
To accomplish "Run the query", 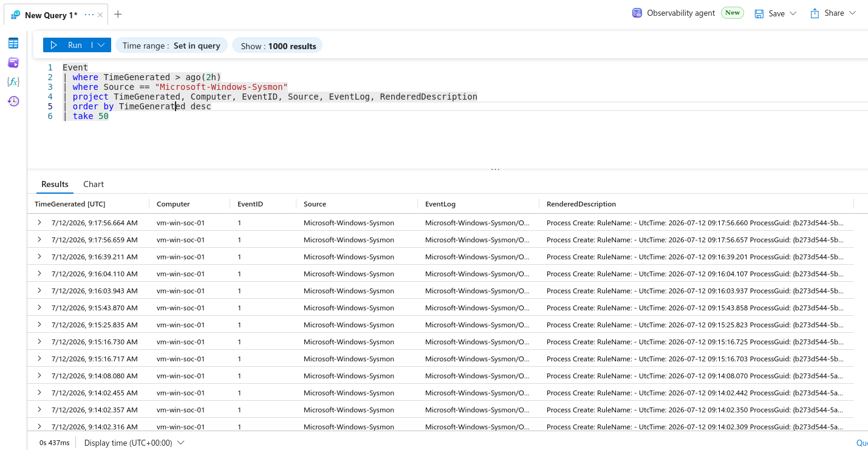I will (x=67, y=45).
